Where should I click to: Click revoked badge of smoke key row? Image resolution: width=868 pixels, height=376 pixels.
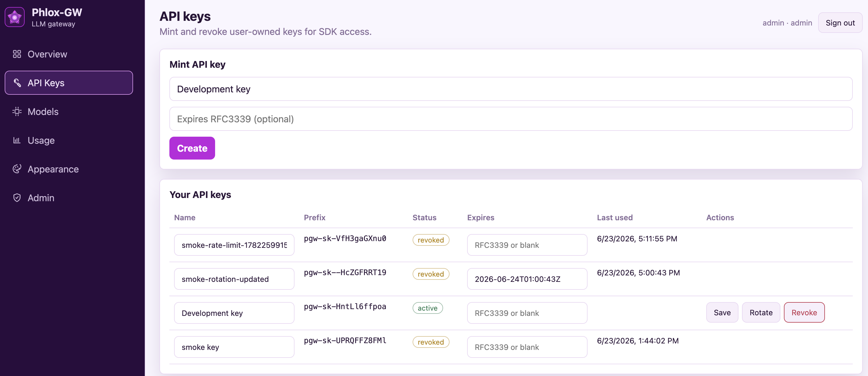pos(431,342)
